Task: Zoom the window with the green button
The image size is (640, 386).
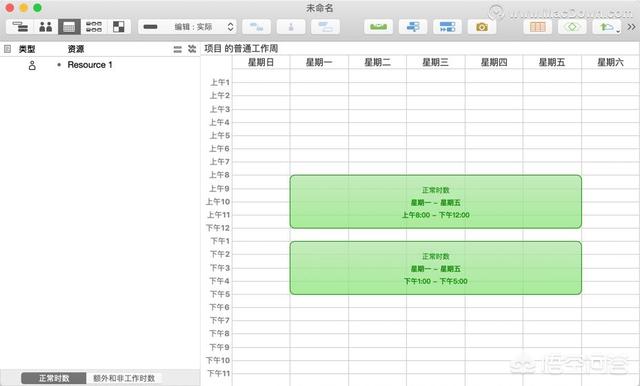Action: click(38, 8)
